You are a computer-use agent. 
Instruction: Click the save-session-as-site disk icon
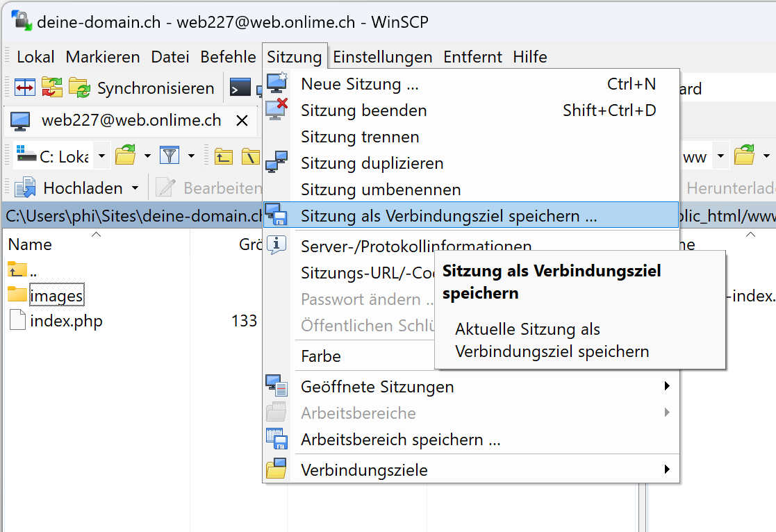tap(276, 215)
